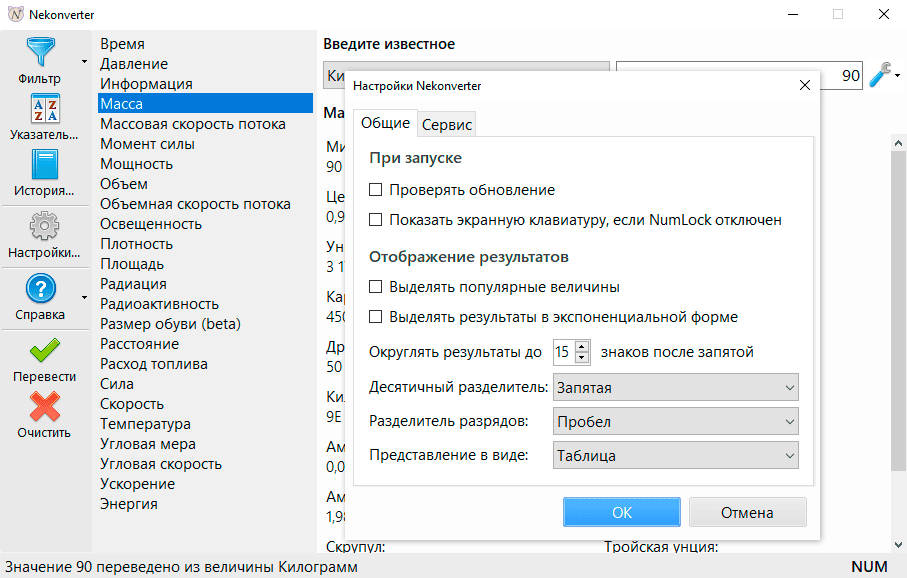Select Момент силы in the list

click(148, 143)
